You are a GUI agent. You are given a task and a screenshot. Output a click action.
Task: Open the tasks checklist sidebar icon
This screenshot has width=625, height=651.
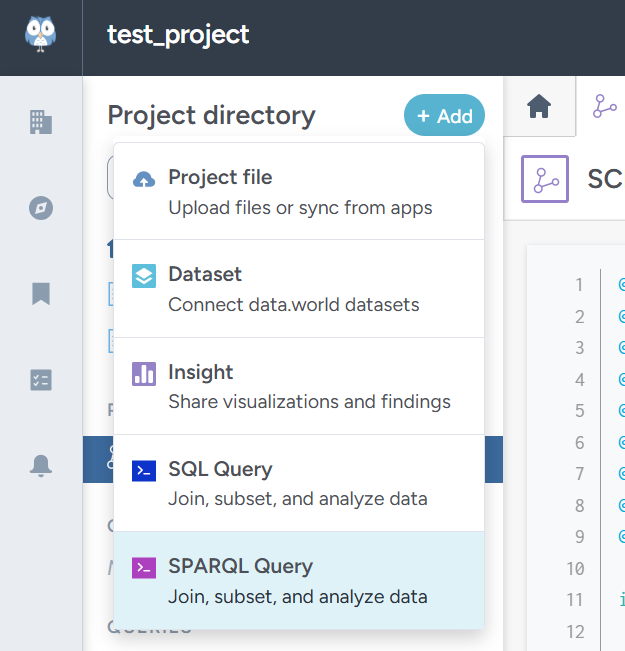tap(41, 380)
